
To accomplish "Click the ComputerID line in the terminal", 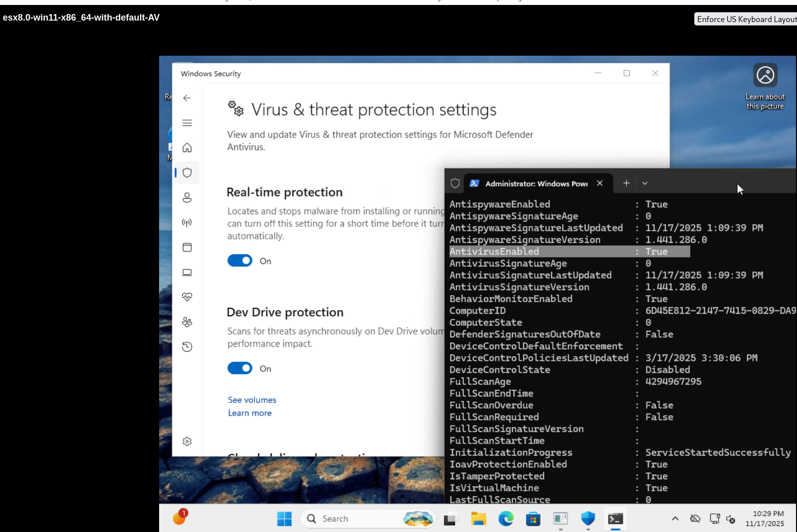I will 623,311.
